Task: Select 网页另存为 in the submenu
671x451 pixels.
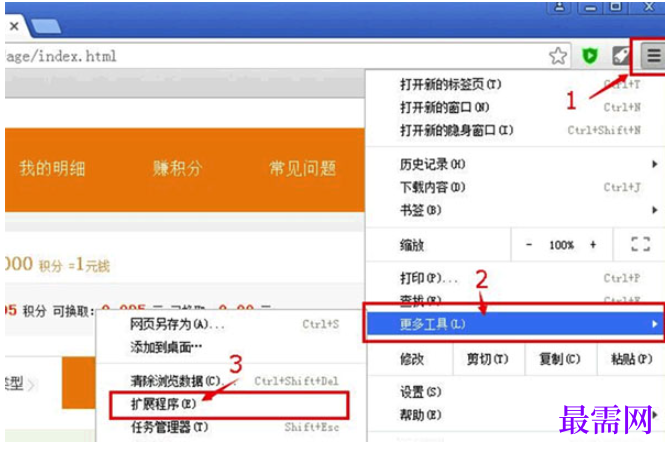Action: (x=231, y=324)
